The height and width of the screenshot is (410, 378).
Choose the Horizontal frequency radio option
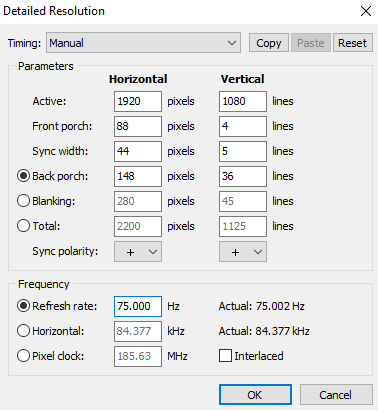pyautogui.click(x=23, y=331)
